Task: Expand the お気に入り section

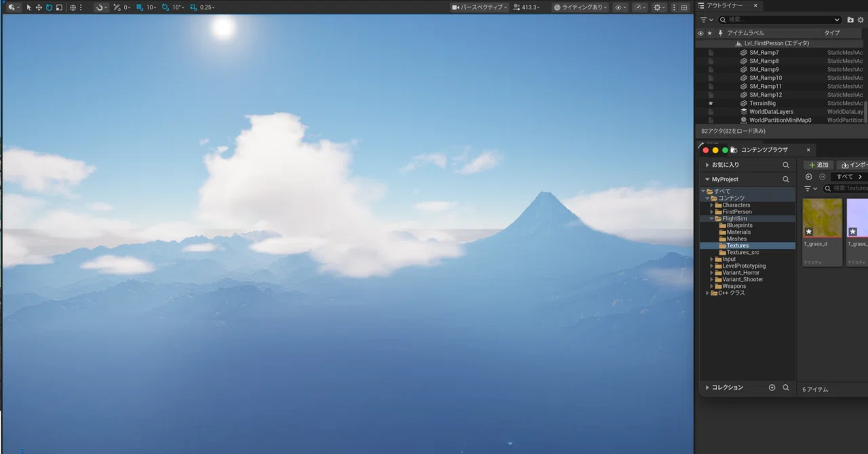Action: click(x=707, y=165)
